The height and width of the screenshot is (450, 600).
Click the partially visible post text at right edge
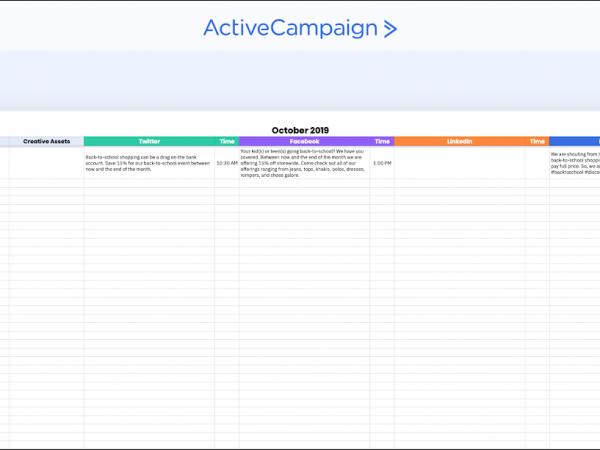click(575, 162)
